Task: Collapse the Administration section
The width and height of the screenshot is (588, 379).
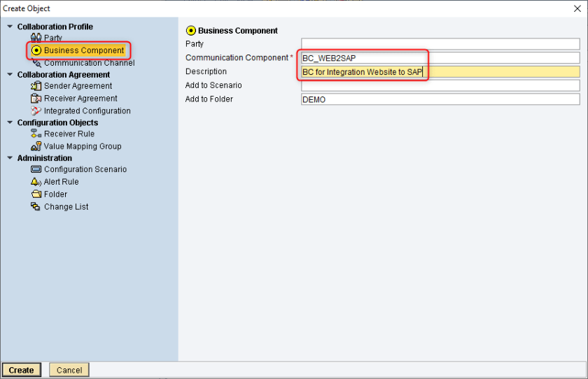Action: (10, 158)
